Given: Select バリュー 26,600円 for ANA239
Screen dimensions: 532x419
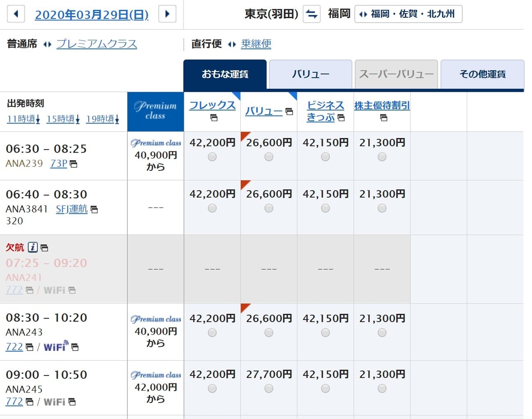Looking at the screenshot, I should [269, 157].
